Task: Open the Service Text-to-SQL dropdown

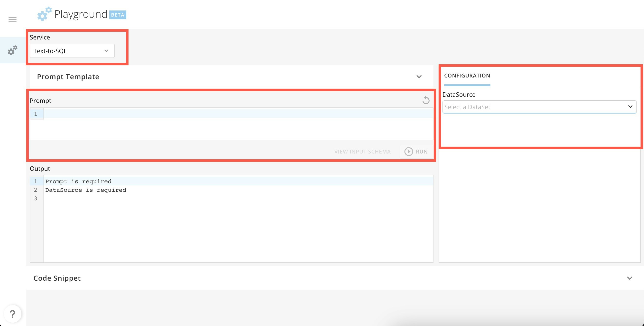Action: pos(72,51)
